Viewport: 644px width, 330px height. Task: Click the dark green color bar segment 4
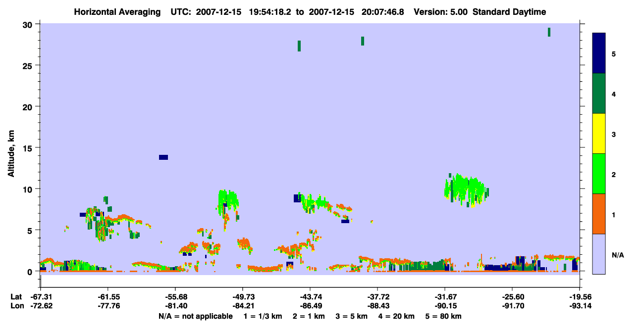[599, 94]
